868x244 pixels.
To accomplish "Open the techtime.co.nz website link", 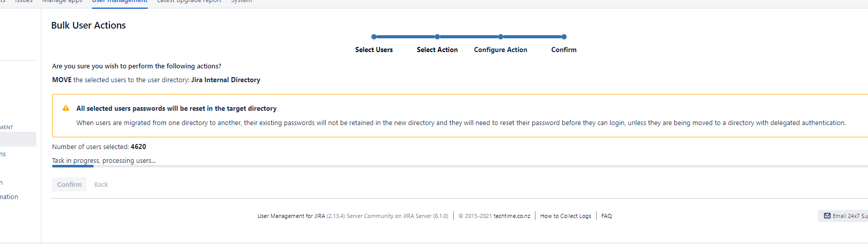I will (512, 216).
